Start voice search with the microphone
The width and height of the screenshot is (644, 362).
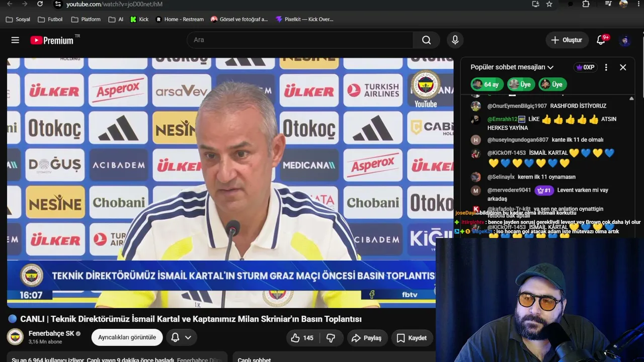pos(455,40)
